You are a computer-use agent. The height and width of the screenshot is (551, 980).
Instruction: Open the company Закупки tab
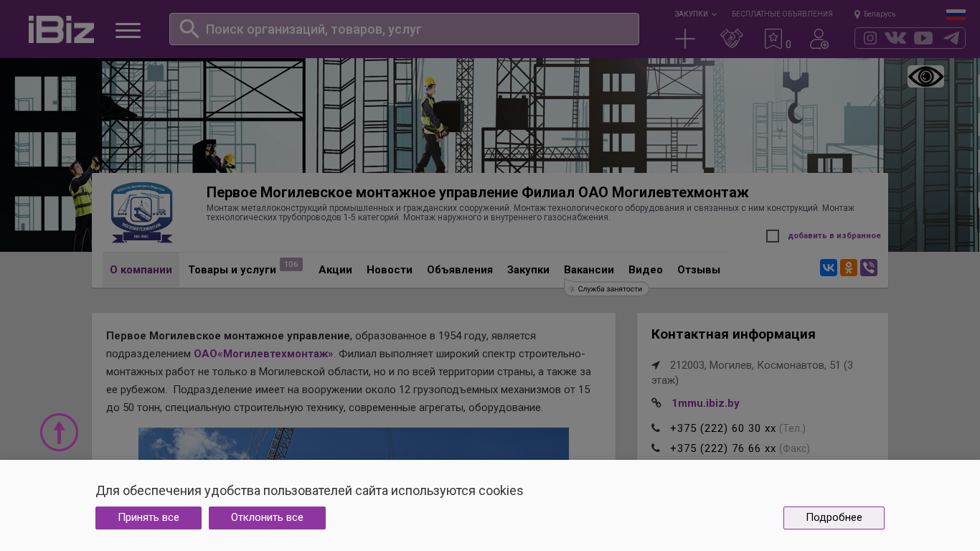(x=528, y=270)
